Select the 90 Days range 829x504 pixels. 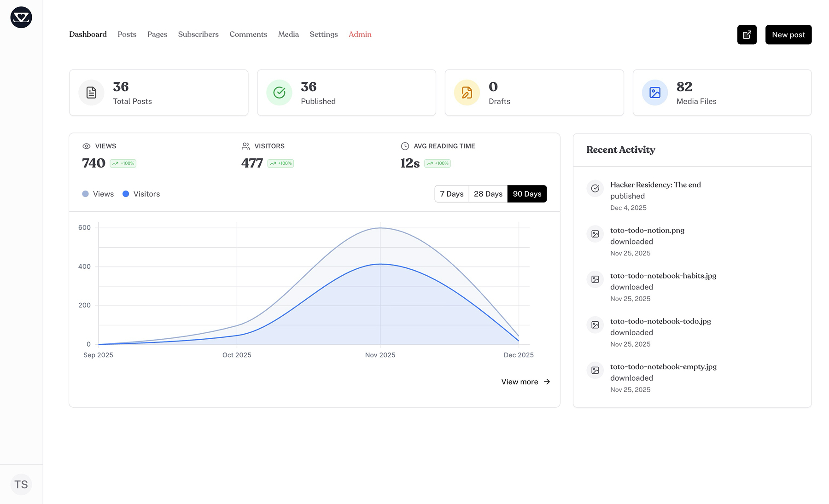click(x=527, y=194)
